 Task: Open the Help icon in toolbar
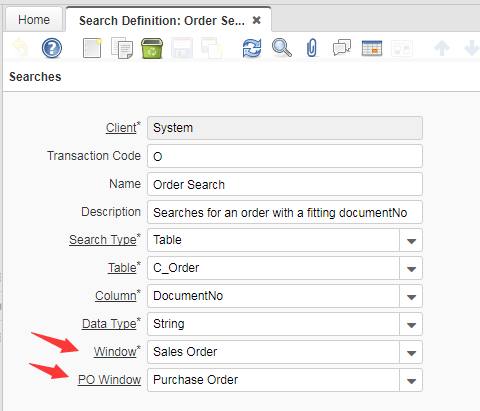coord(52,48)
